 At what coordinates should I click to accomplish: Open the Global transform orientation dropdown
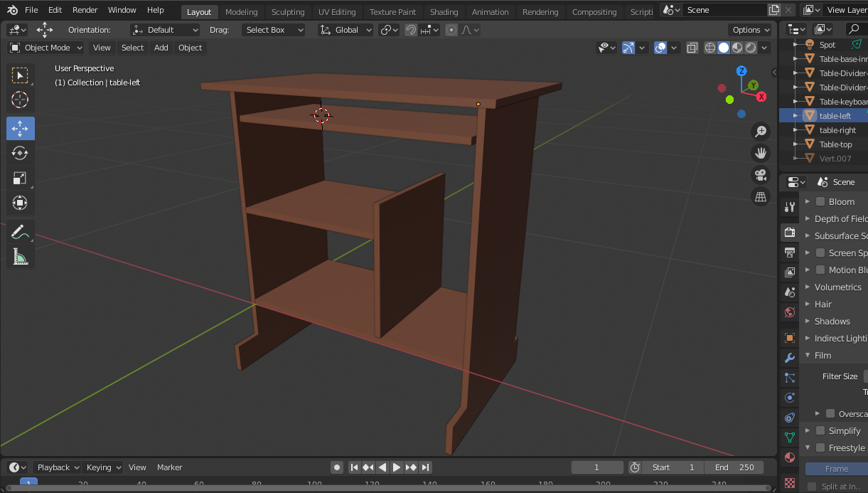pos(346,30)
